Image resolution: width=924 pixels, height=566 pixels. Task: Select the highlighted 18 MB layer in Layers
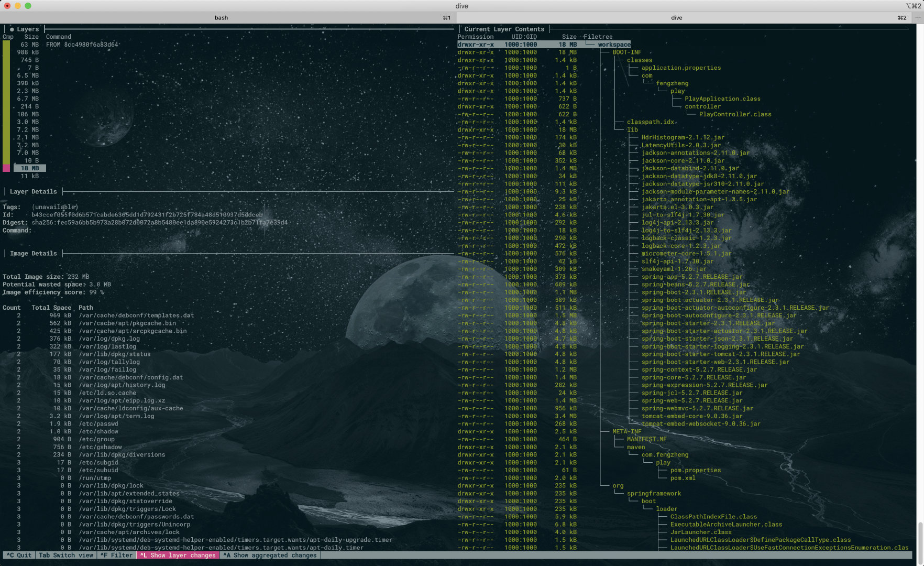(30, 168)
